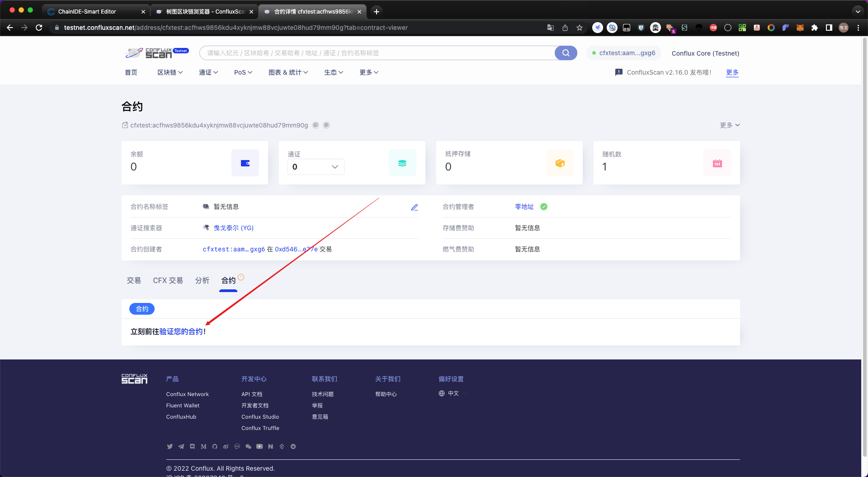868x477 pixels.
Task: Open API 文档 footer link
Action: tap(252, 394)
